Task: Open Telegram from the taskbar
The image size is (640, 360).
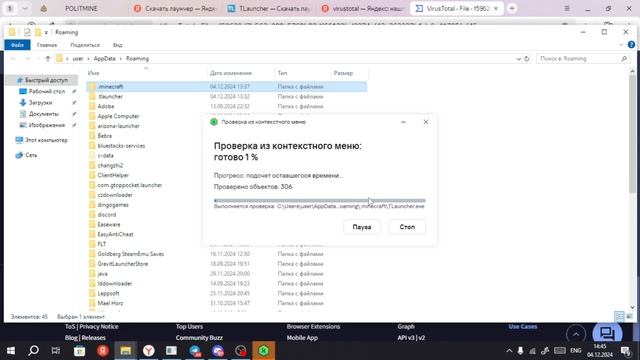Action: click(x=195, y=351)
